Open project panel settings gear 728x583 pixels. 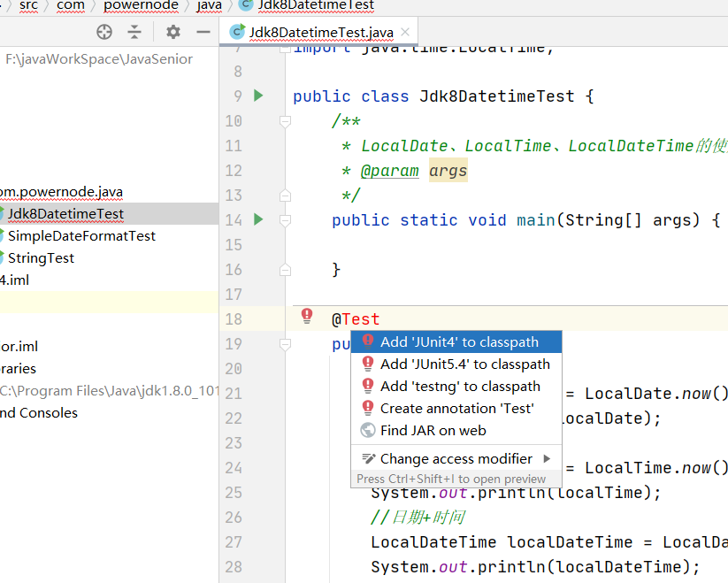[x=173, y=32]
